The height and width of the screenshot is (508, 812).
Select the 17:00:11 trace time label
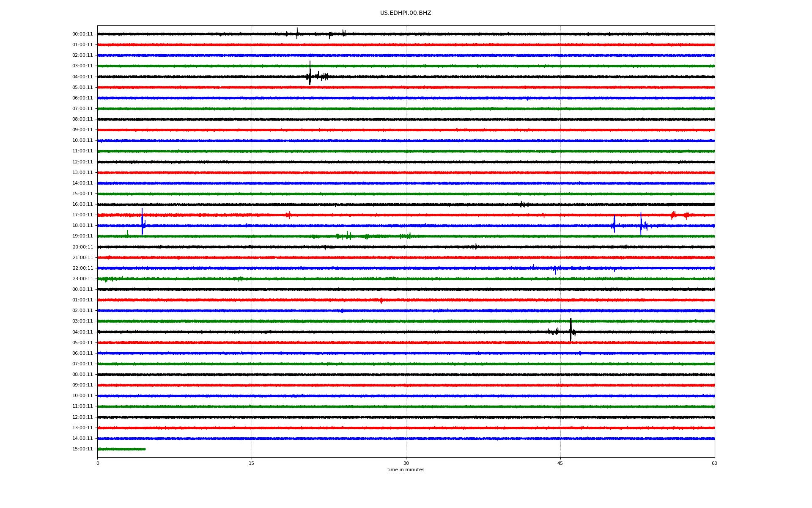pos(82,215)
